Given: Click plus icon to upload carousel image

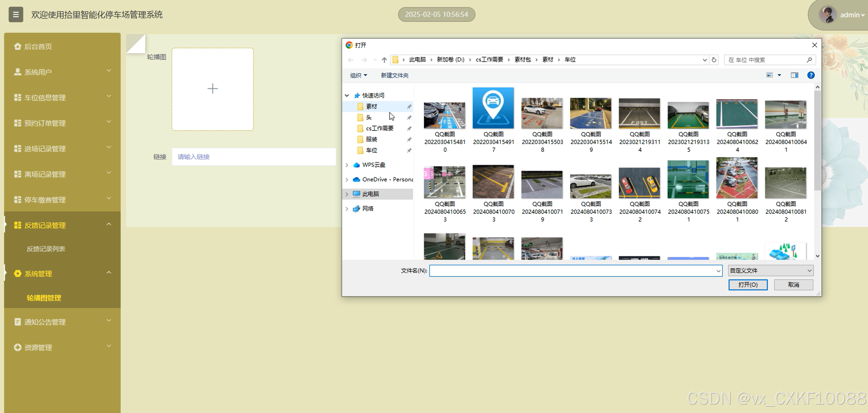Looking at the screenshot, I should click(x=213, y=89).
